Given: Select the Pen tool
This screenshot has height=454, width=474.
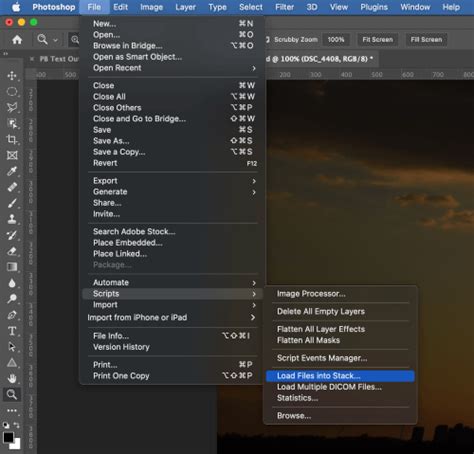Looking at the screenshot, I should click(12, 315).
